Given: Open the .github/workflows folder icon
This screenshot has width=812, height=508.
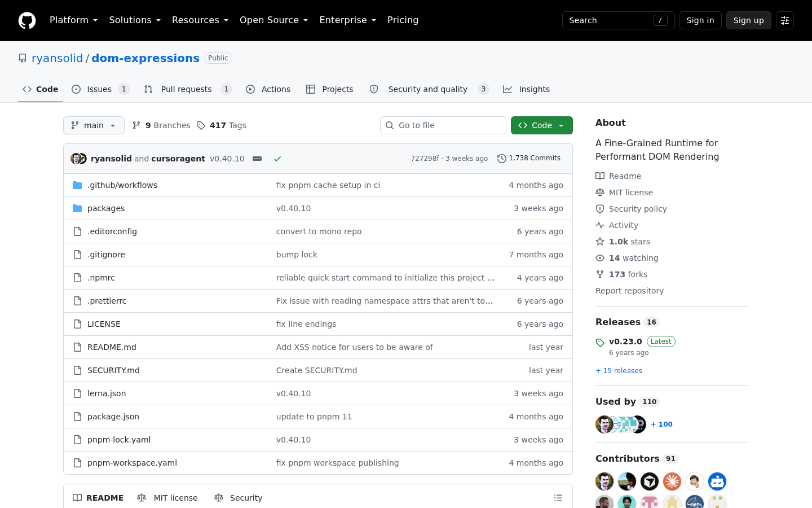Looking at the screenshot, I should tap(77, 185).
